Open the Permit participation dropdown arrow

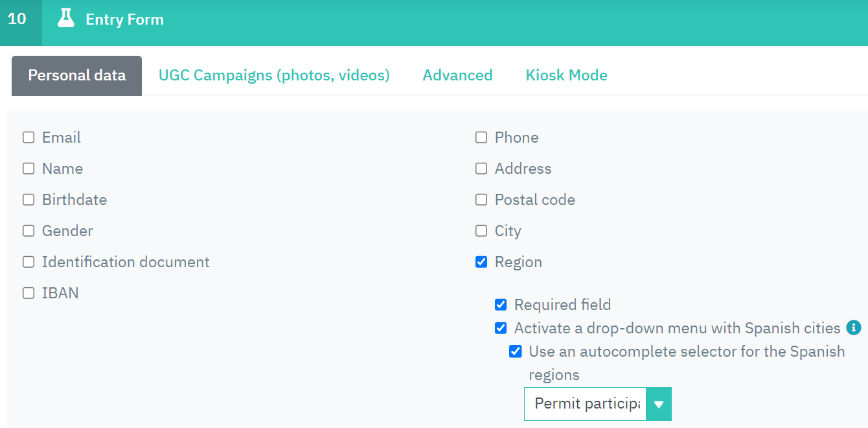click(x=659, y=404)
